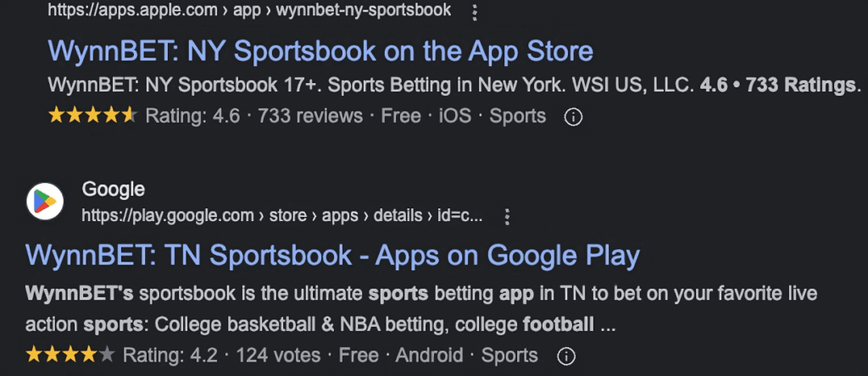Click the Google site name
This screenshot has height=376, width=868.
click(x=113, y=189)
